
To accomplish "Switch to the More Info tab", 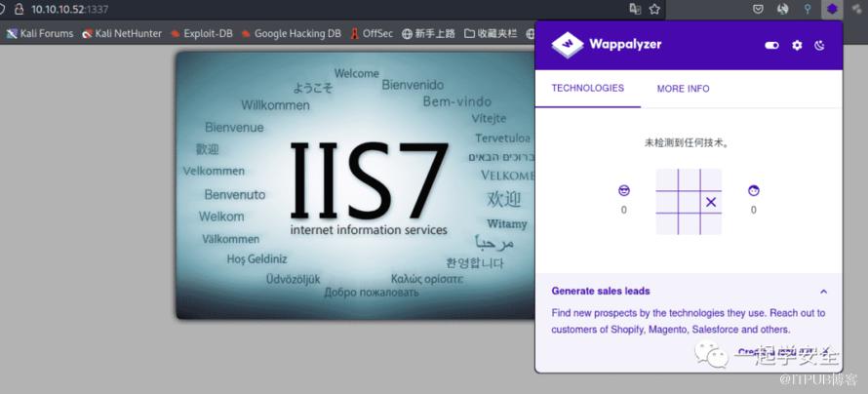I will click(683, 89).
